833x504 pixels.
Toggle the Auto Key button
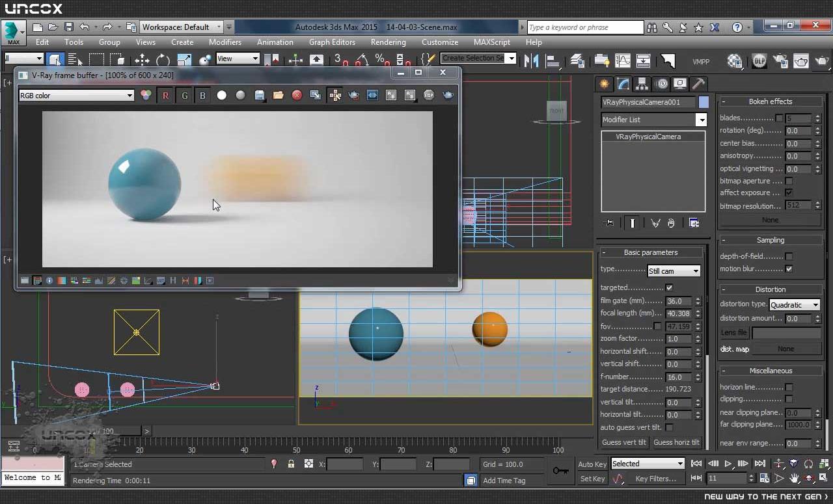pos(592,464)
